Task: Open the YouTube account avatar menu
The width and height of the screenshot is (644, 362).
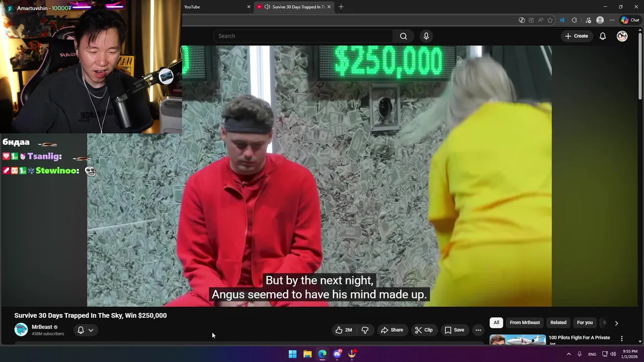Action: click(622, 36)
